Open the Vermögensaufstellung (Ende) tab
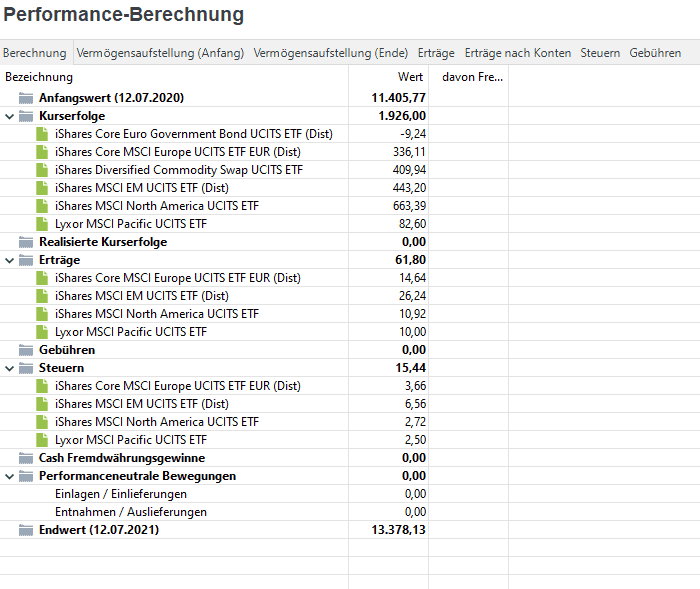700x589 pixels. 331,53
